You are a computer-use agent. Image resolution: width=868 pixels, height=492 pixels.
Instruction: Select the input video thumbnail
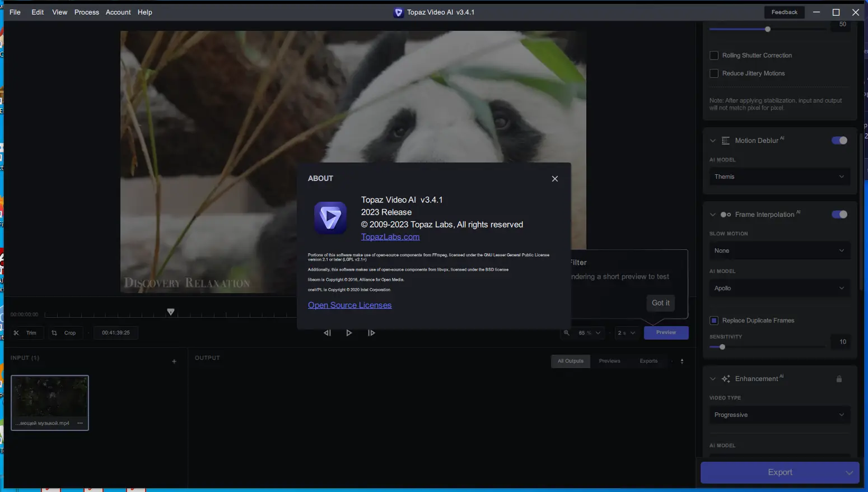(x=50, y=403)
